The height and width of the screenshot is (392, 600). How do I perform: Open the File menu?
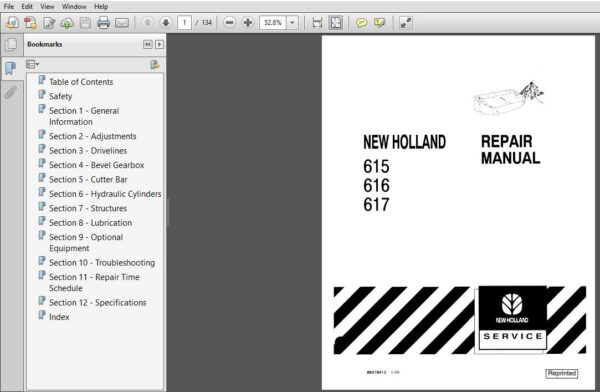coord(8,7)
